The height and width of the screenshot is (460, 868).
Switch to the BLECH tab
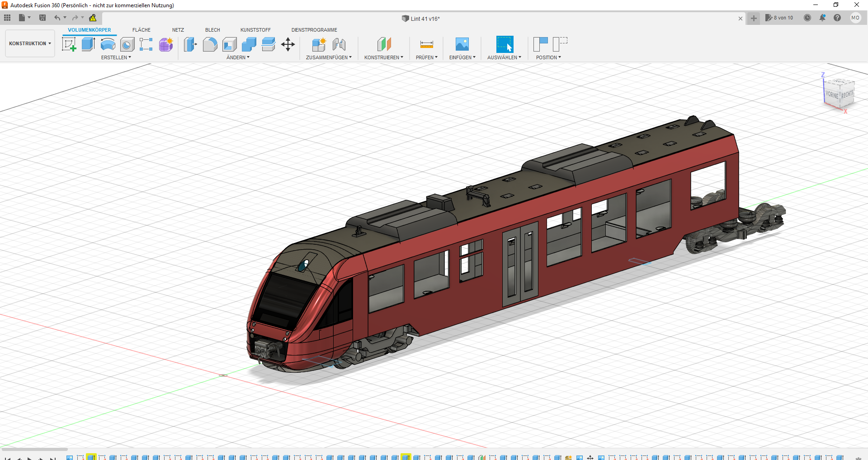coord(212,30)
